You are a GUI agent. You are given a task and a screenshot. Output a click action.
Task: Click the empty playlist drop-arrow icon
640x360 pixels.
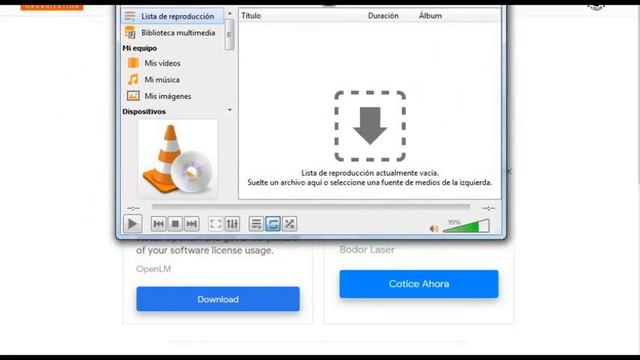click(370, 126)
